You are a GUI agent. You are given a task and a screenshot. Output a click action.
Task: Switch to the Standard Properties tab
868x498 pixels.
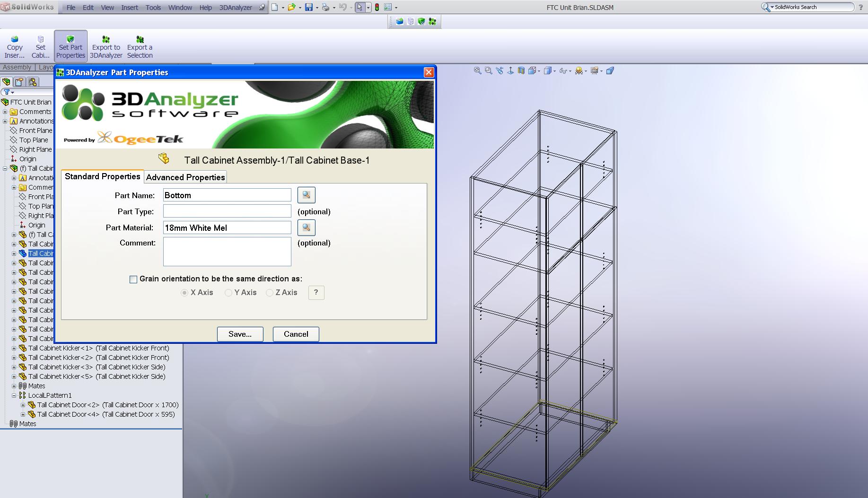pos(102,176)
